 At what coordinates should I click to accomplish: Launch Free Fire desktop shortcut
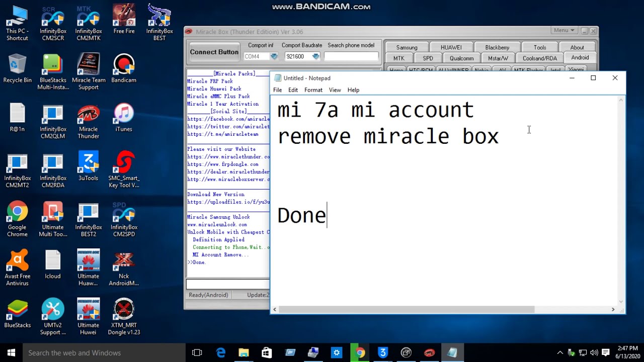pyautogui.click(x=124, y=19)
